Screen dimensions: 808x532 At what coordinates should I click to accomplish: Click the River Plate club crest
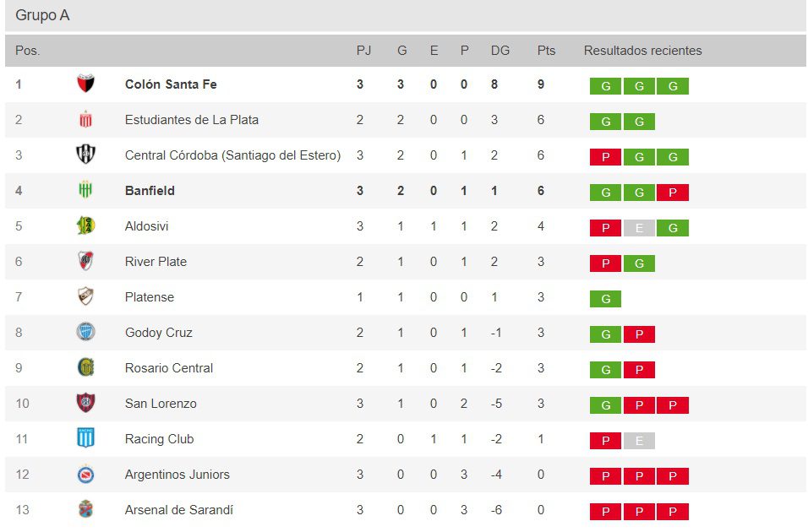85,262
